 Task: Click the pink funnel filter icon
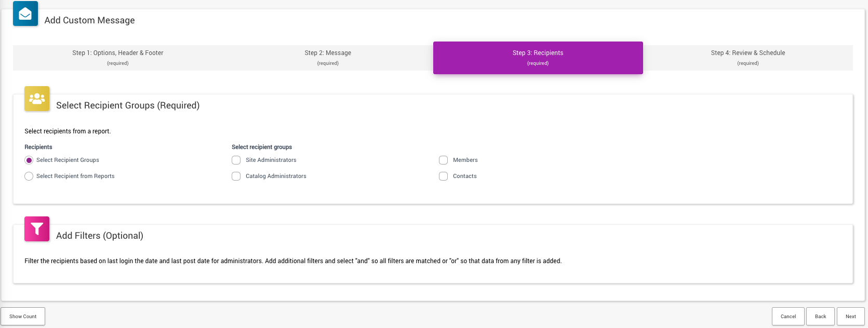coord(37,229)
